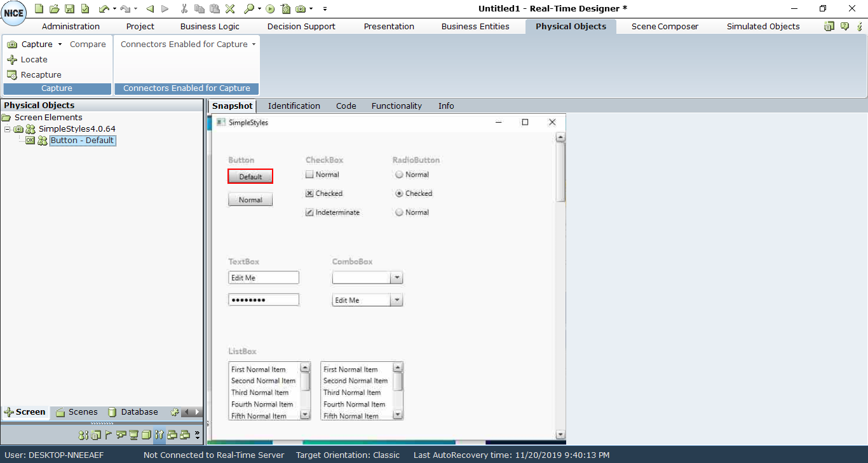Select Button - Default tree item
Viewport: 868px width, 463px height.
tap(83, 141)
